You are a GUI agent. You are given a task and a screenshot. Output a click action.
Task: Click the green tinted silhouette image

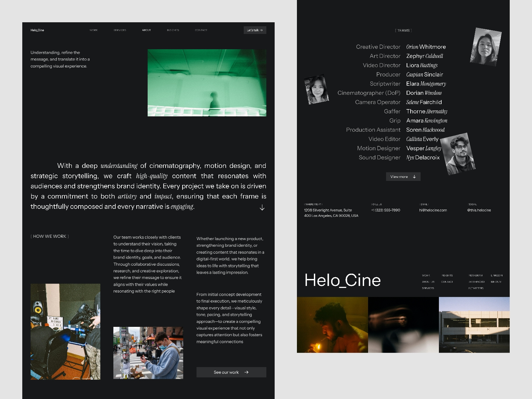point(207,83)
